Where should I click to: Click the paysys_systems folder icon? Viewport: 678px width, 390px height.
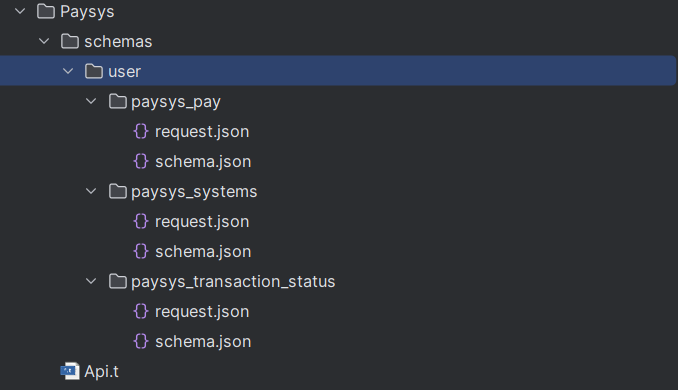click(118, 192)
